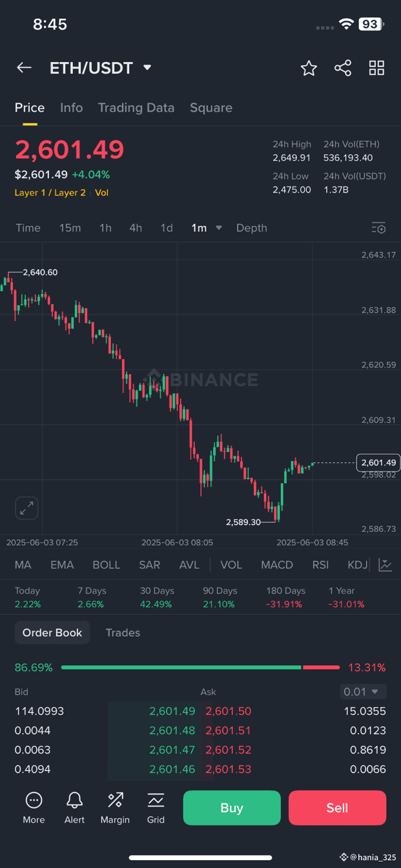Tap the green Buy button
Screen dimensions: 401x868
pos(232,808)
